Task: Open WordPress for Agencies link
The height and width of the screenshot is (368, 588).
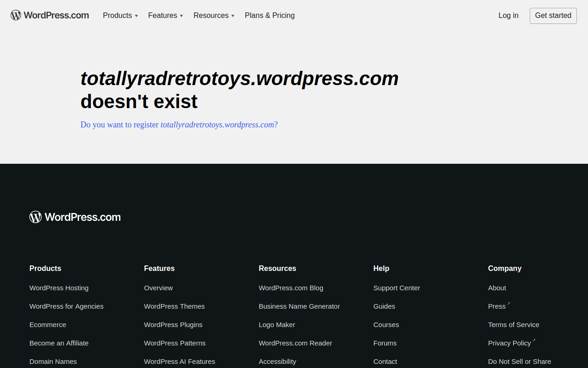Action: coord(67,306)
